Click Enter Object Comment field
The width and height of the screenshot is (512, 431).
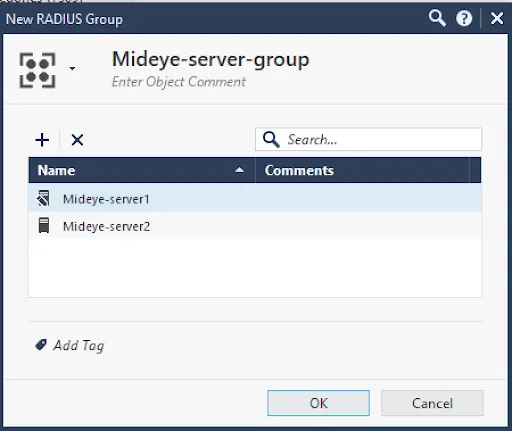pyautogui.click(x=179, y=82)
